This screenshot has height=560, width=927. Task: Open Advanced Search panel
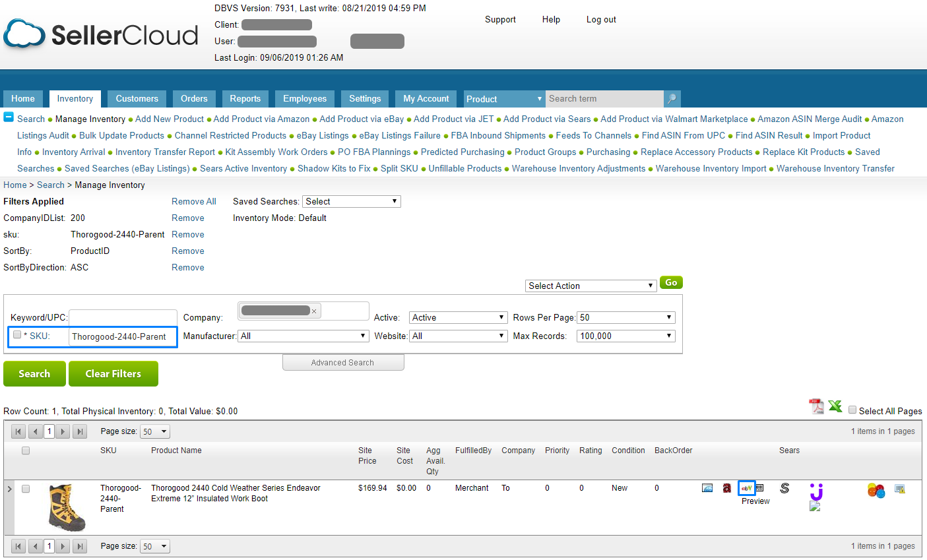click(x=343, y=363)
